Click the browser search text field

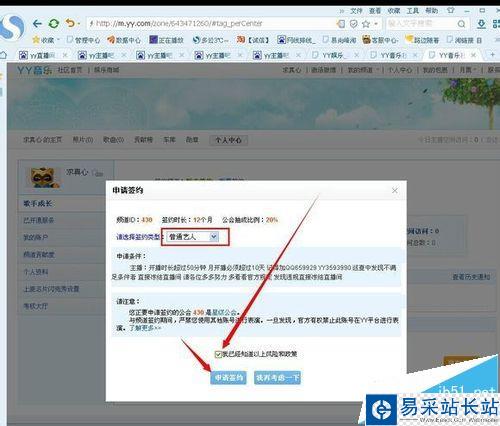click(x=421, y=24)
